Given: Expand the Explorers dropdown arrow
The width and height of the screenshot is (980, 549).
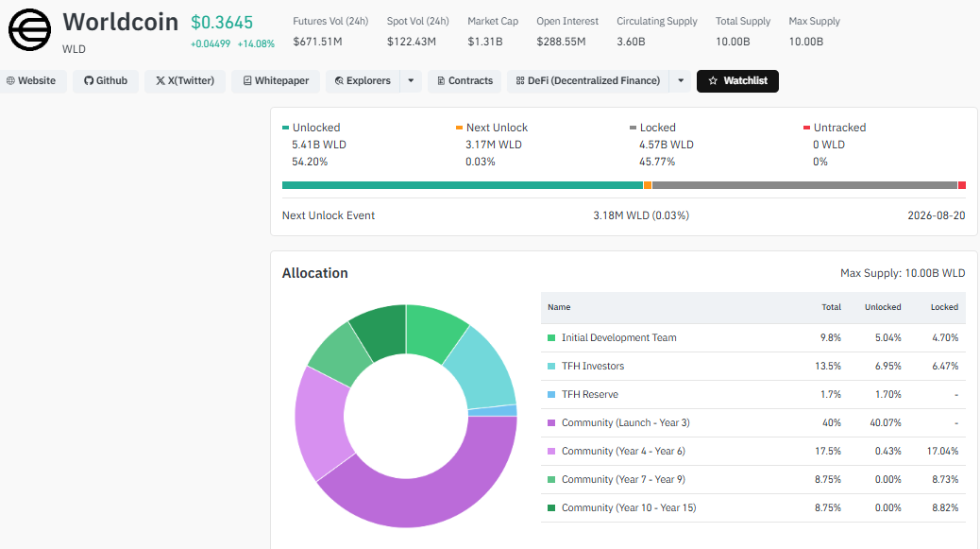Looking at the screenshot, I should pyautogui.click(x=411, y=80).
